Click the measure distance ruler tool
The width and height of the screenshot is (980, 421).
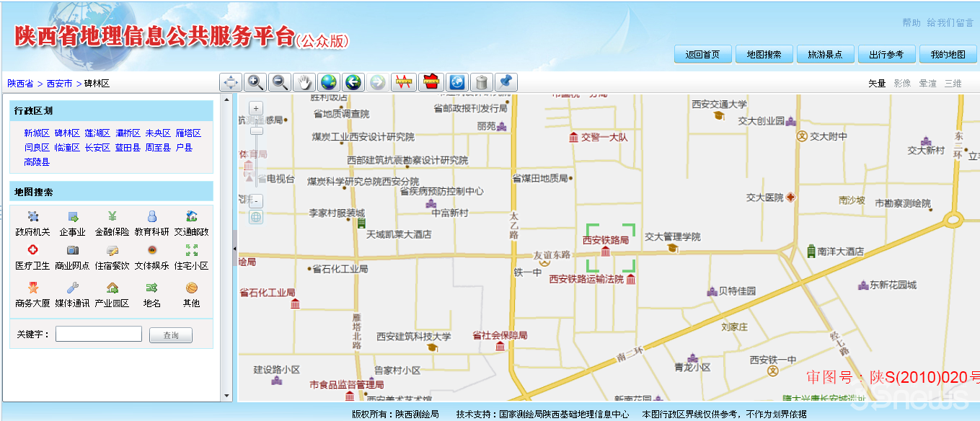coord(403,82)
